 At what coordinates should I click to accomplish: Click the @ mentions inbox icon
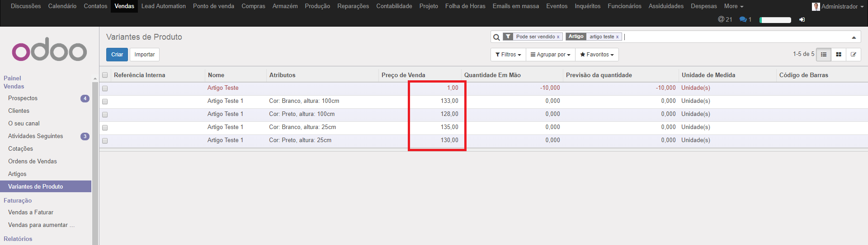coord(721,19)
